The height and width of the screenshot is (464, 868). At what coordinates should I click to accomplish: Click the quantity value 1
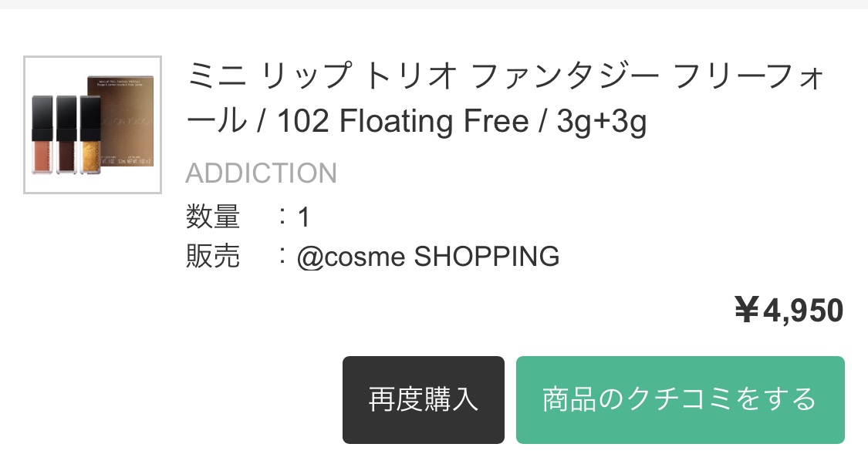(x=303, y=218)
